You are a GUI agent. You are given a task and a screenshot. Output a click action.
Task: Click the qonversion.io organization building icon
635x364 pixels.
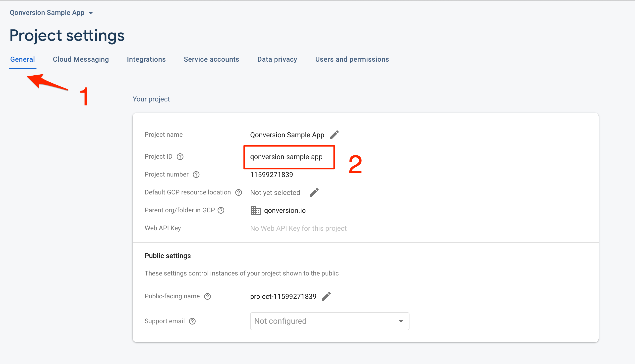[256, 211]
